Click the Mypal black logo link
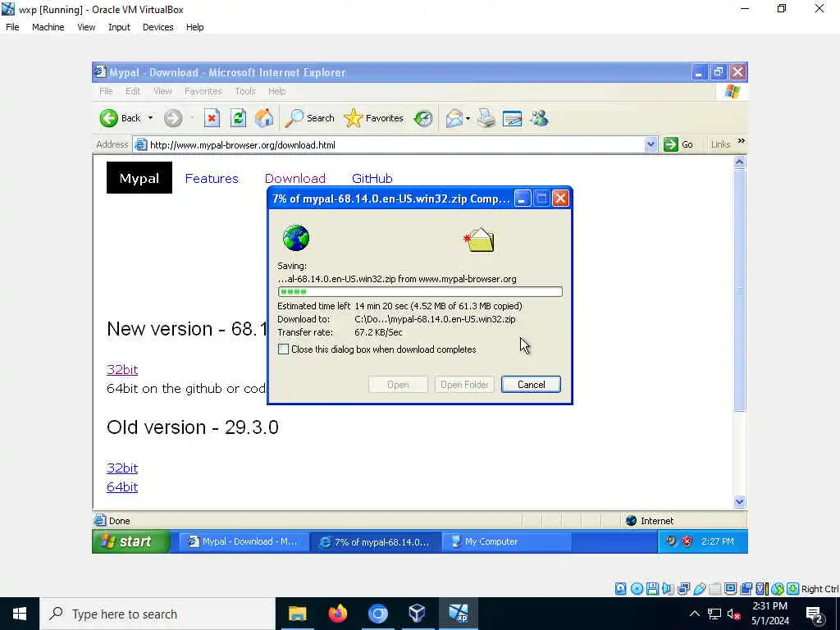Viewport: 840px width, 630px height. click(139, 178)
